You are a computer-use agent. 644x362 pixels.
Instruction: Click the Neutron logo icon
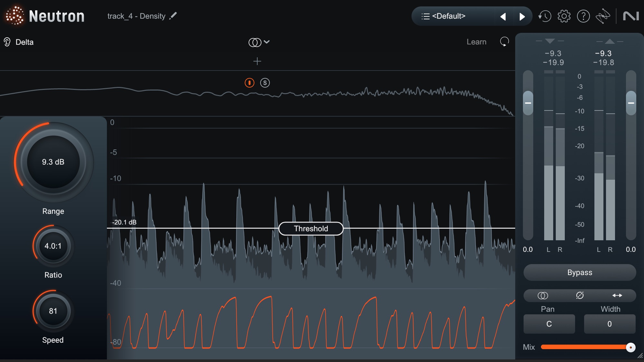pyautogui.click(x=14, y=15)
